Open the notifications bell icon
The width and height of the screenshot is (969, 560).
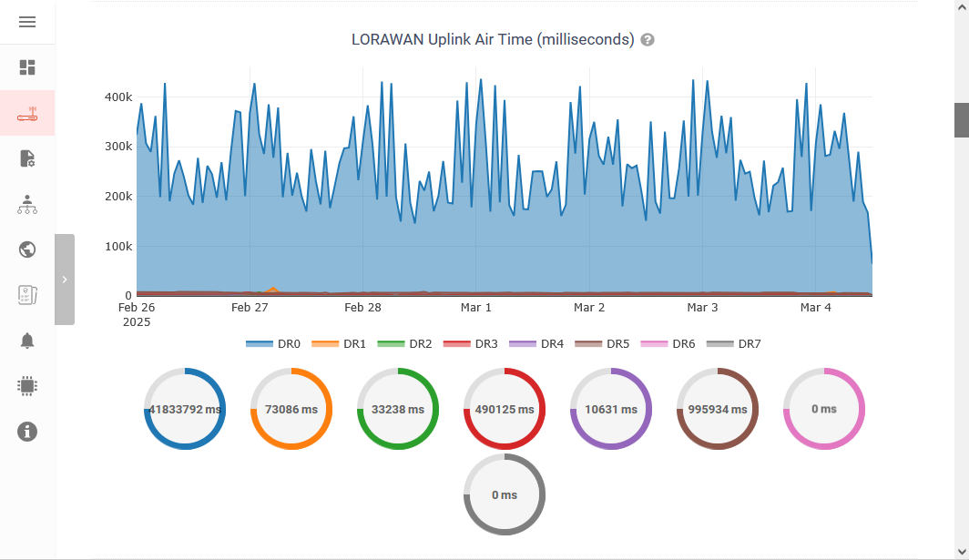coord(27,341)
